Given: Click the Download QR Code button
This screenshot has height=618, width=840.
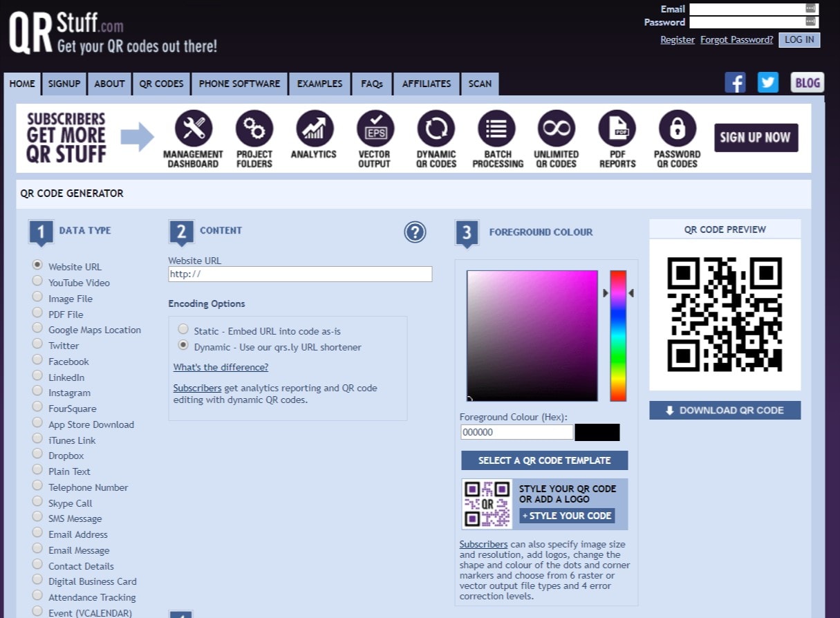Looking at the screenshot, I should [725, 411].
